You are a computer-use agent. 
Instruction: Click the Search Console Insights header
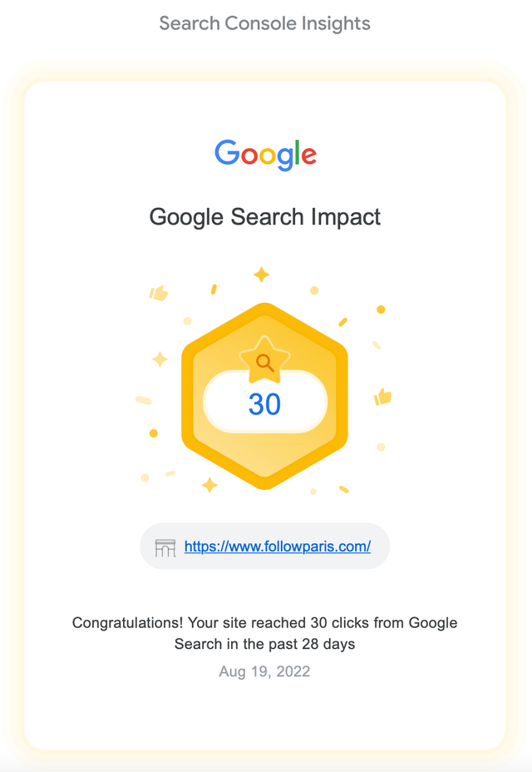[x=265, y=23]
